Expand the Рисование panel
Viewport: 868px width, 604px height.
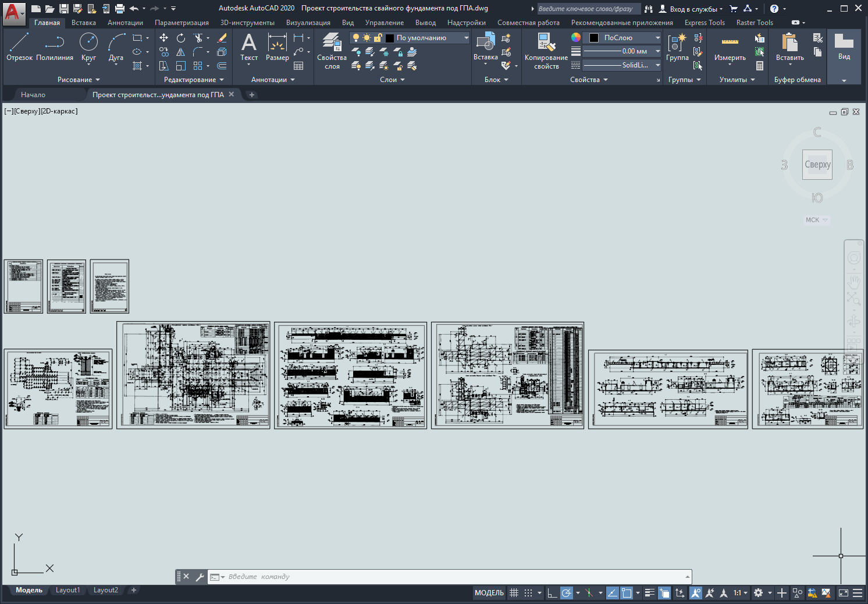coord(79,80)
